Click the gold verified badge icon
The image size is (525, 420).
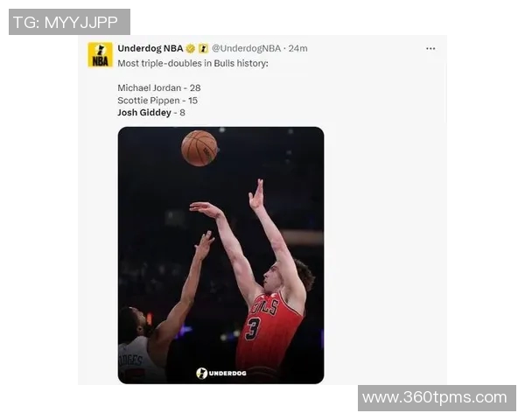pyautogui.click(x=191, y=49)
